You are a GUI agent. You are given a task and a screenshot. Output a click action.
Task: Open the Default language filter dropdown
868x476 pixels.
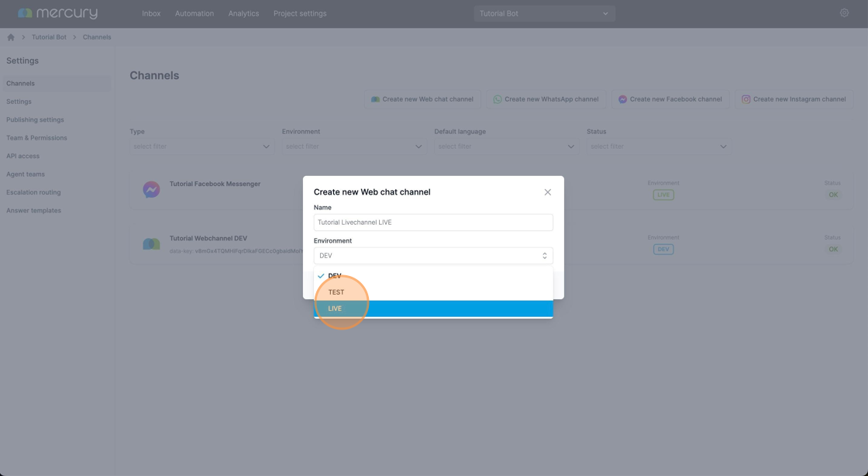pos(507,147)
